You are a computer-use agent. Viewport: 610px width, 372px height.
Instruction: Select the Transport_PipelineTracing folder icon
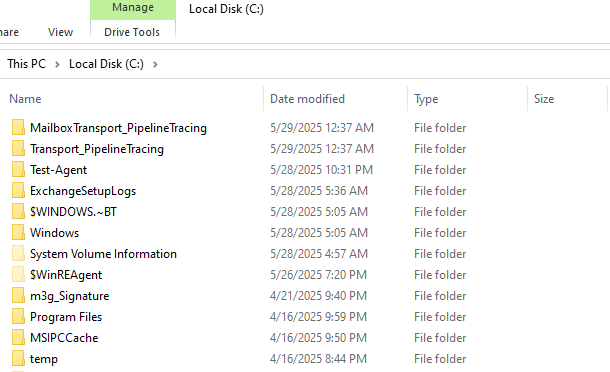tap(18, 149)
